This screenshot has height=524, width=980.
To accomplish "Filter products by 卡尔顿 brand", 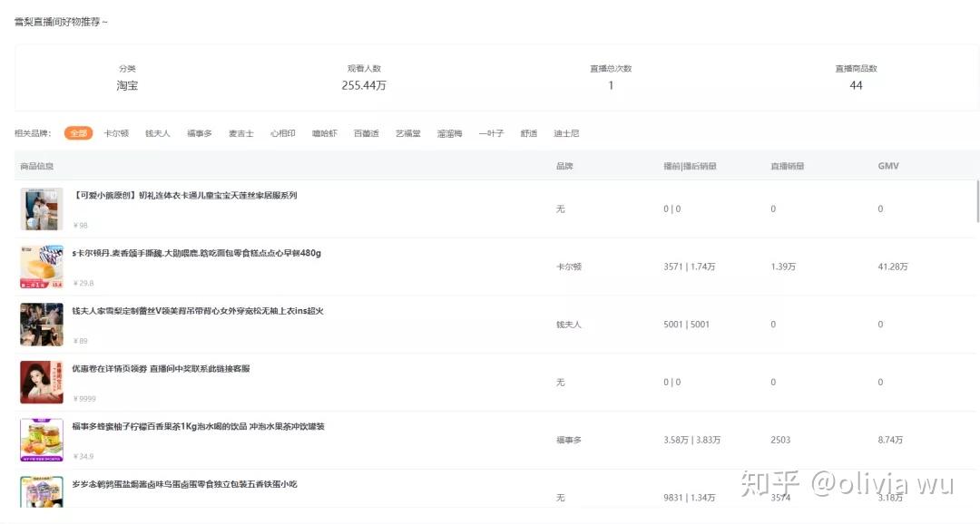I will [116, 132].
